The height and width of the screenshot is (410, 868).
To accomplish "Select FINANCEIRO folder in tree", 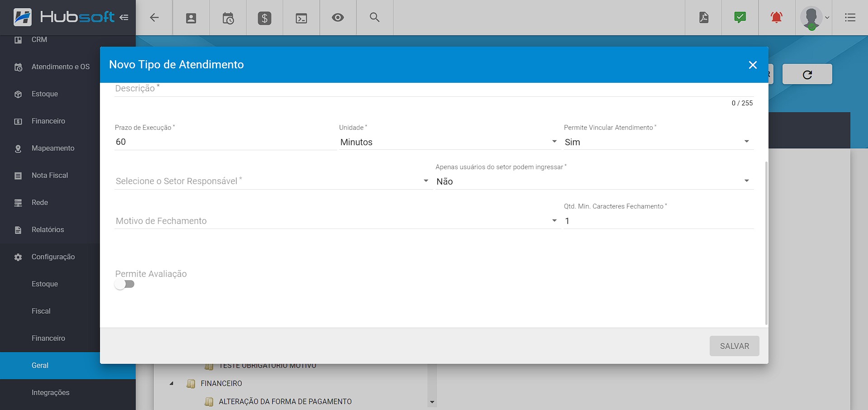I will [221, 384].
